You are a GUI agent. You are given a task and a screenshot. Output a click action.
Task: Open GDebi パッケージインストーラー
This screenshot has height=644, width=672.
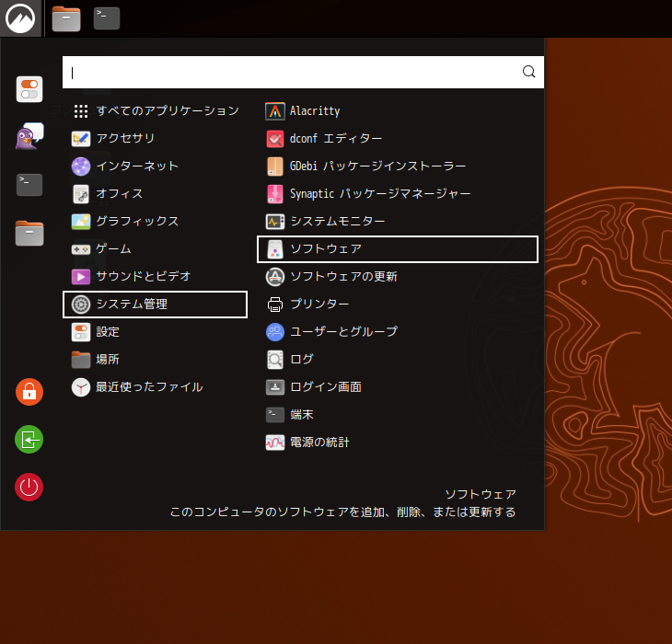coord(398,167)
